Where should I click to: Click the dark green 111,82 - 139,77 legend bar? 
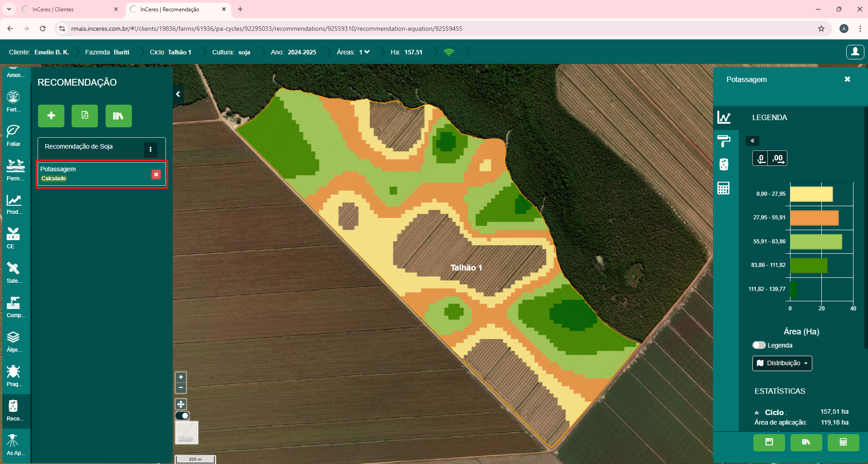pyautogui.click(x=793, y=289)
